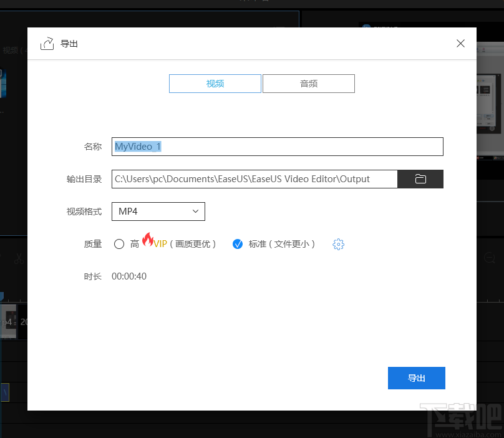Select the 高 (VIP) quality radio button
The height and width of the screenshot is (438, 504).
pyautogui.click(x=119, y=244)
